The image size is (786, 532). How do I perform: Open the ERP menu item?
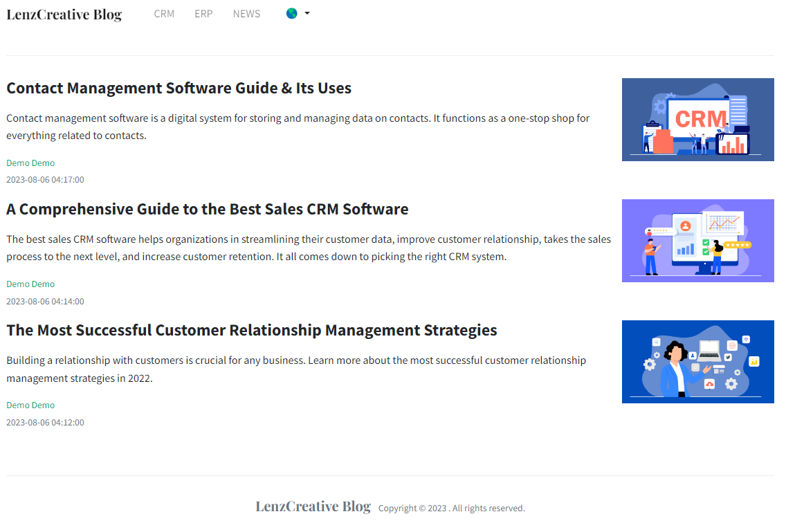203,14
